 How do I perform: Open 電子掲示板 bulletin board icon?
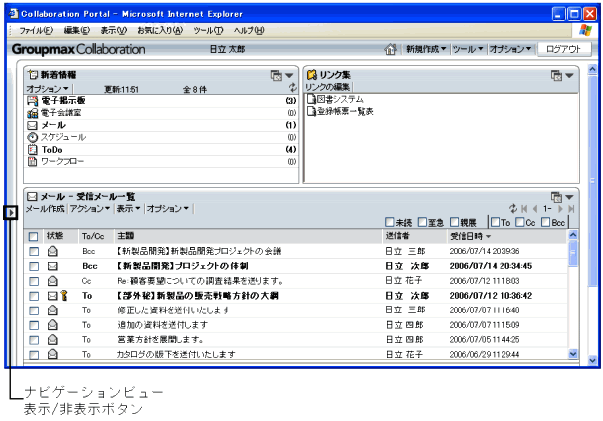coord(32,101)
